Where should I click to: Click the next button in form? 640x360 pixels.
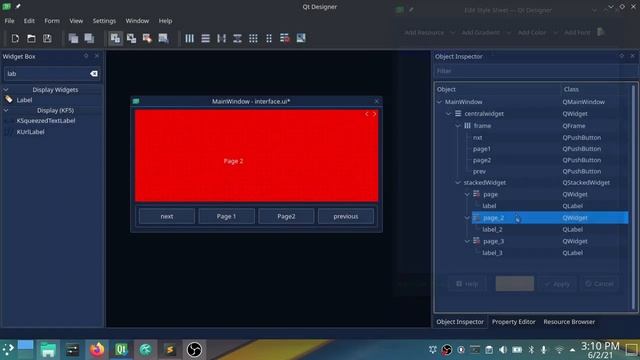[x=167, y=216]
